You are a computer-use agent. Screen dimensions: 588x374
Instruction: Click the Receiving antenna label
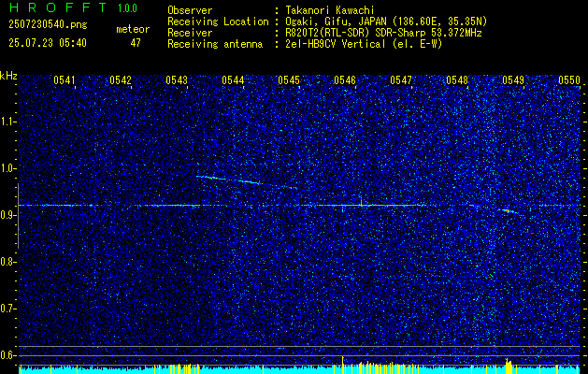point(215,44)
